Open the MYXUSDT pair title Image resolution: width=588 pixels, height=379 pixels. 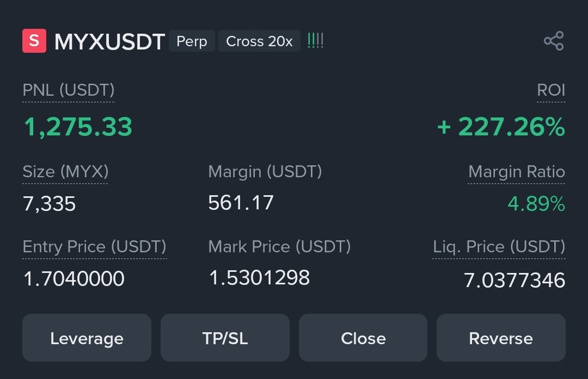pyautogui.click(x=109, y=41)
